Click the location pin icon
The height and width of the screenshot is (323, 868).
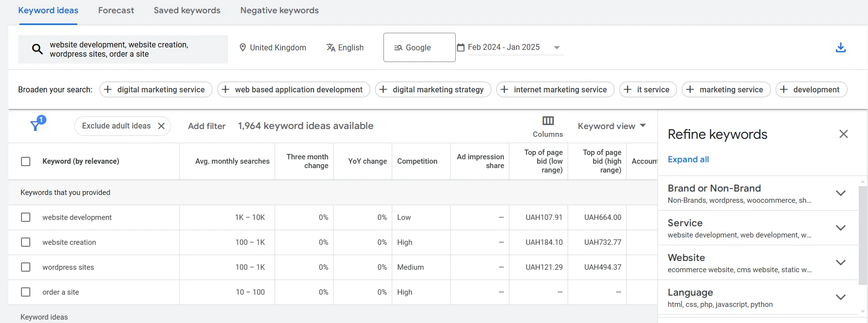coord(242,47)
